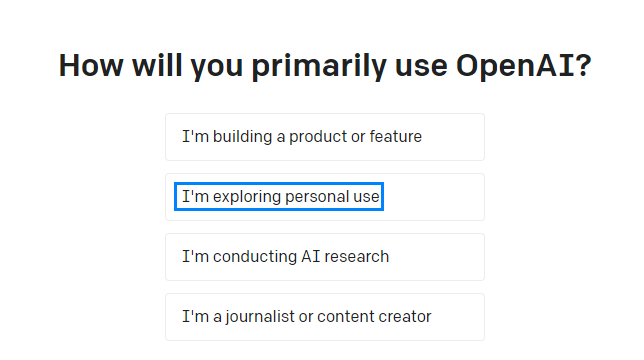This screenshot has height=360, width=644.
Task: Select "I'm building a product or feature"
Action: [x=325, y=137]
